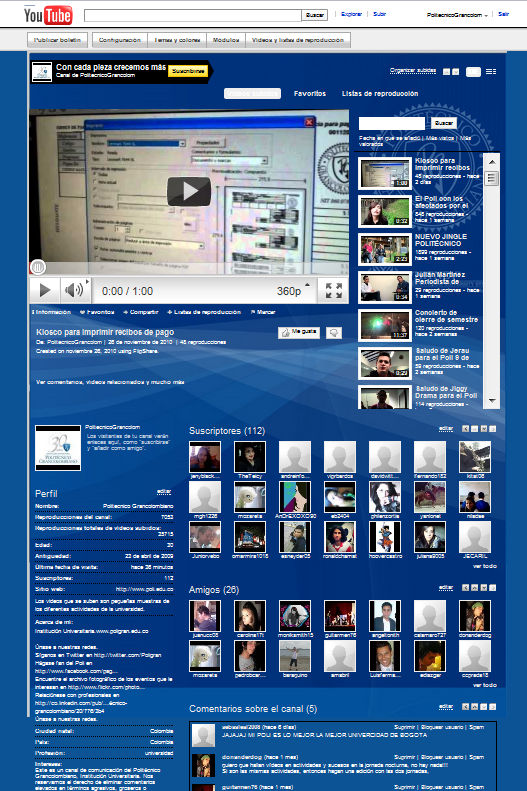
Task: Click Marcar flag link
Action: click(263, 312)
